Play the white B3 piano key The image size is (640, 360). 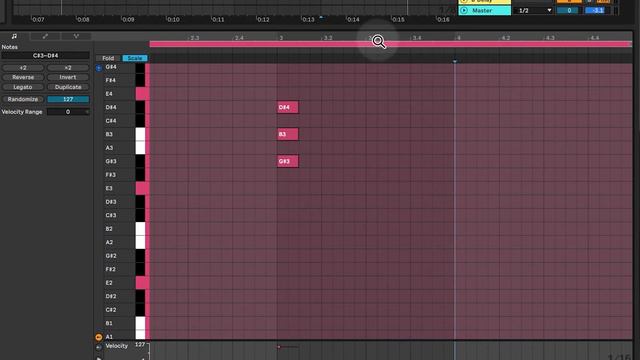(x=140, y=134)
